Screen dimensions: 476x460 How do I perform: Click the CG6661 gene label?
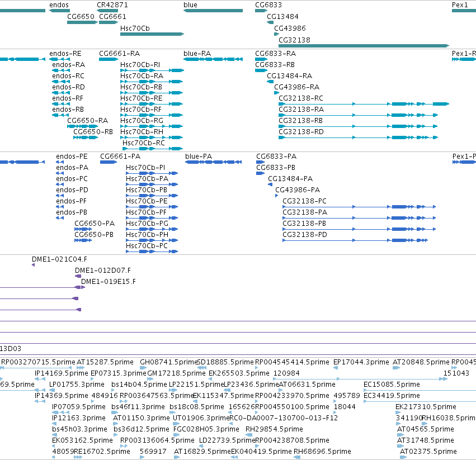[112, 16]
